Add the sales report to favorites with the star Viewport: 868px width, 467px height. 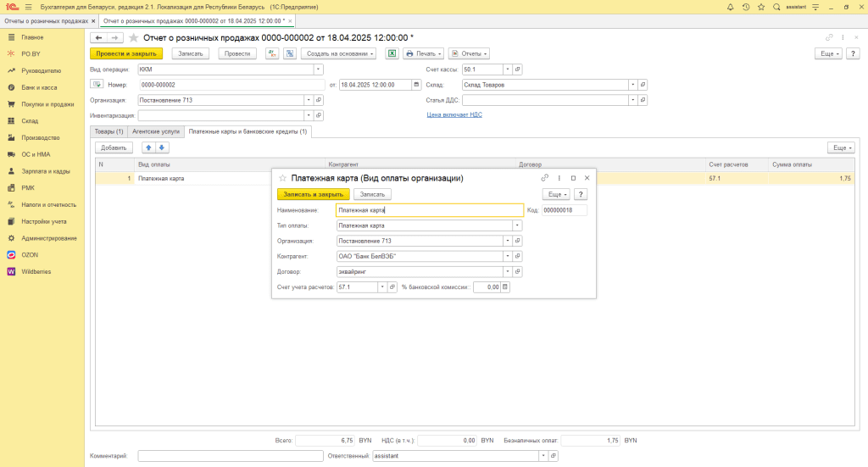pos(133,37)
